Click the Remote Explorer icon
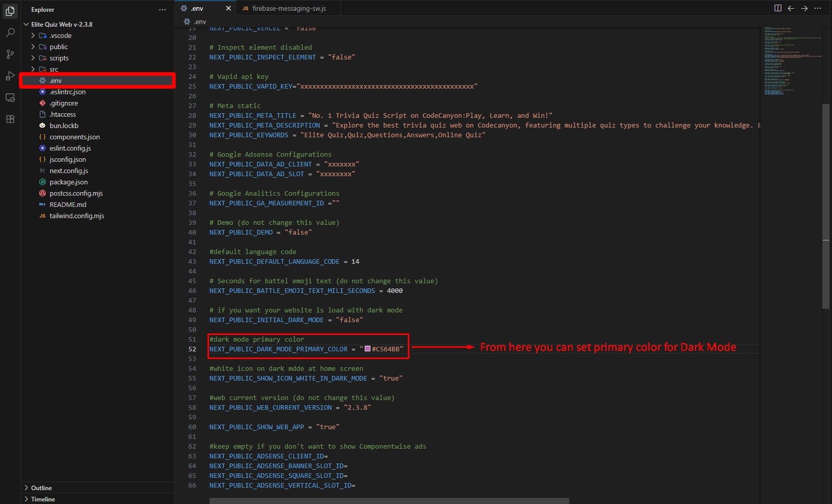Viewport: 832px width, 504px height. (10, 97)
